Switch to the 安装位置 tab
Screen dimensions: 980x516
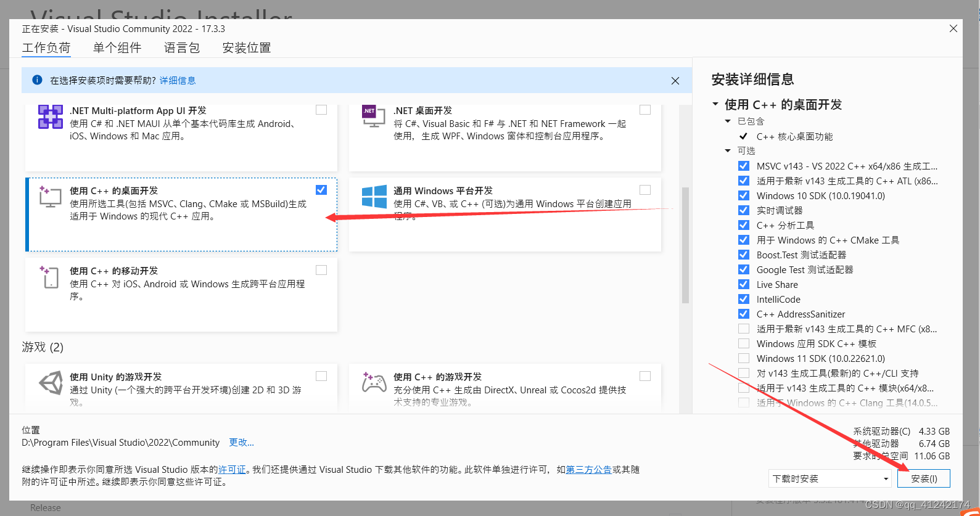(x=247, y=47)
